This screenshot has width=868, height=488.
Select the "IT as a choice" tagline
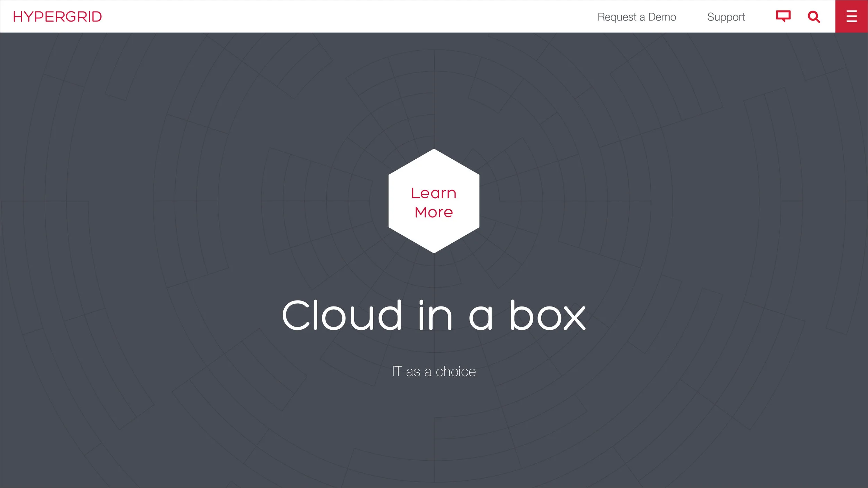434,371
